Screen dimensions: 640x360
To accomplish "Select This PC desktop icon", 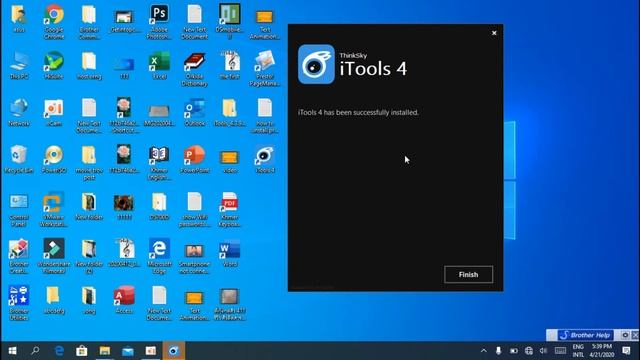I will (x=19, y=65).
